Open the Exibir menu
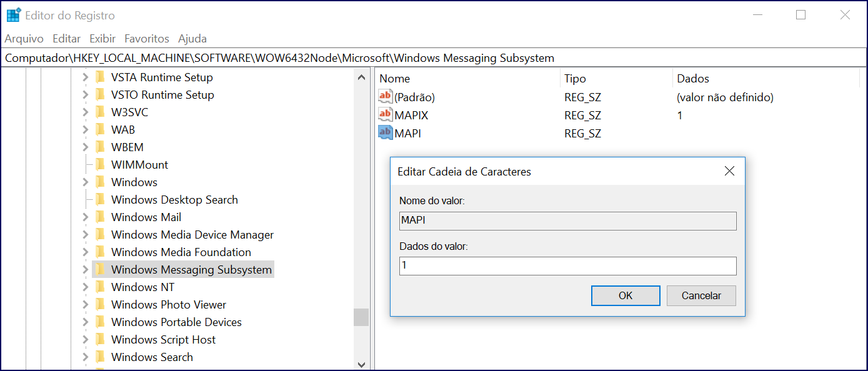 click(x=102, y=39)
